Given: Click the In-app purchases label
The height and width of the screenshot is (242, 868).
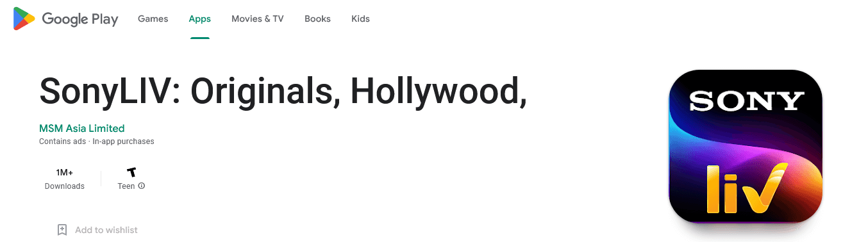Looking at the screenshot, I should pyautogui.click(x=123, y=141).
